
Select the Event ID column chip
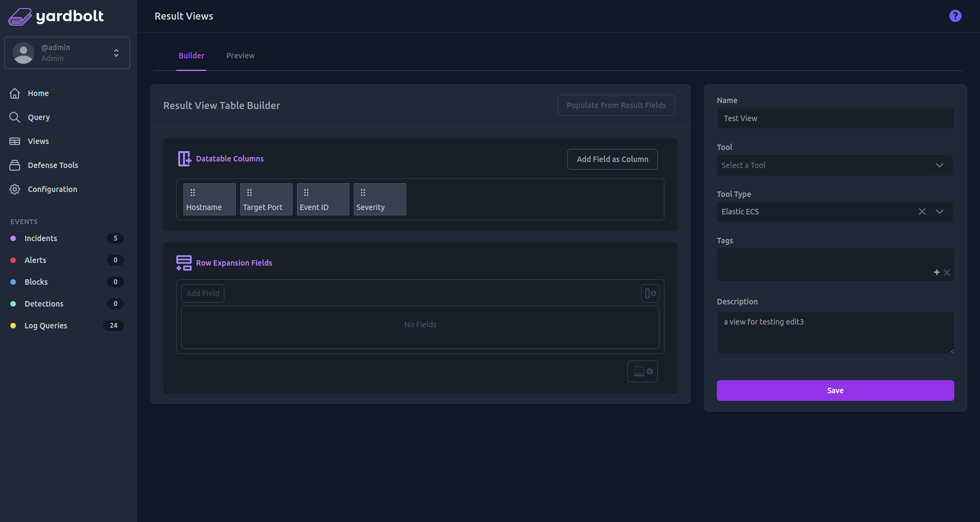point(323,200)
